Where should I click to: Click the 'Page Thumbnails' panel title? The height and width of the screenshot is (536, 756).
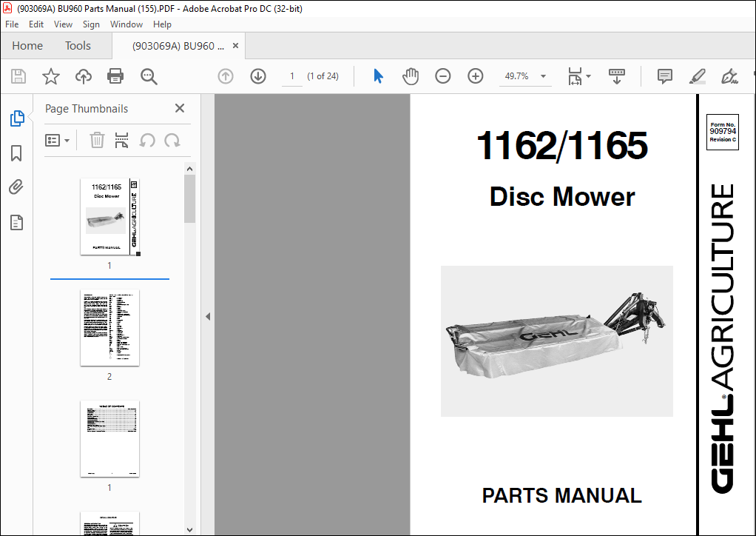(87, 109)
